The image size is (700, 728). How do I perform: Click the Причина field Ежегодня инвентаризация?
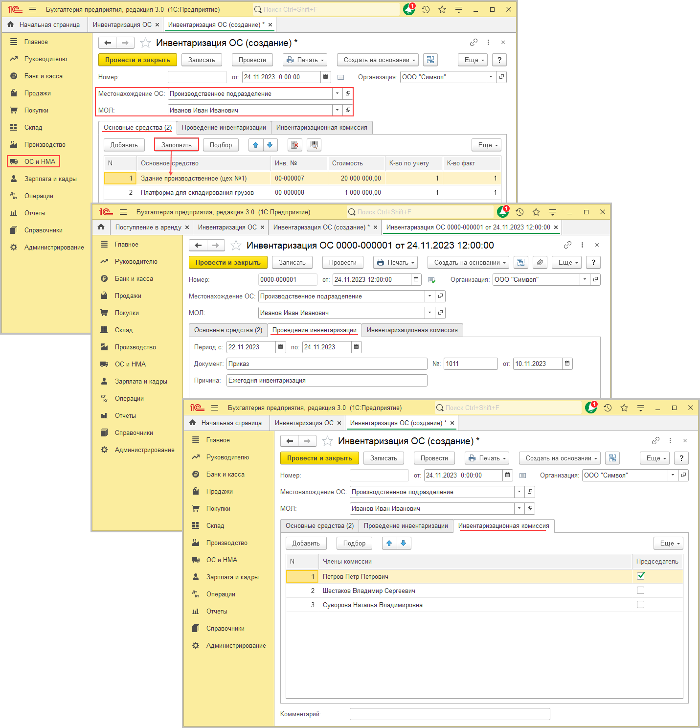point(327,380)
